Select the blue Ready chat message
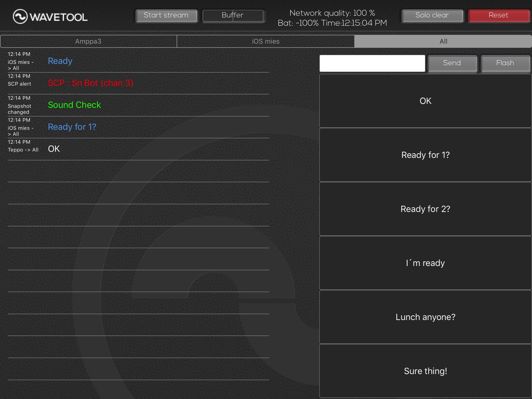This screenshot has height=399, width=532. point(60,61)
